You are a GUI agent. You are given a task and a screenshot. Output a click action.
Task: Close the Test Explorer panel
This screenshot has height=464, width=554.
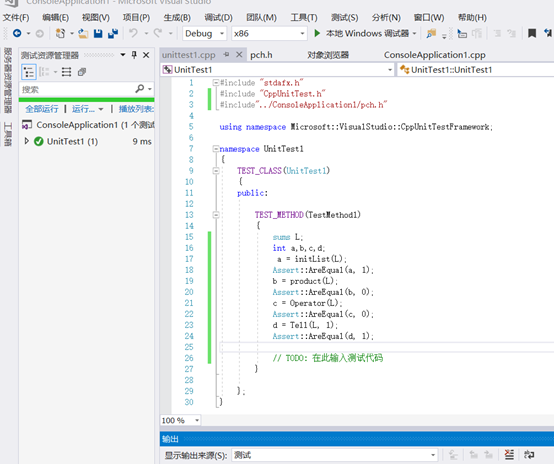pos(146,55)
